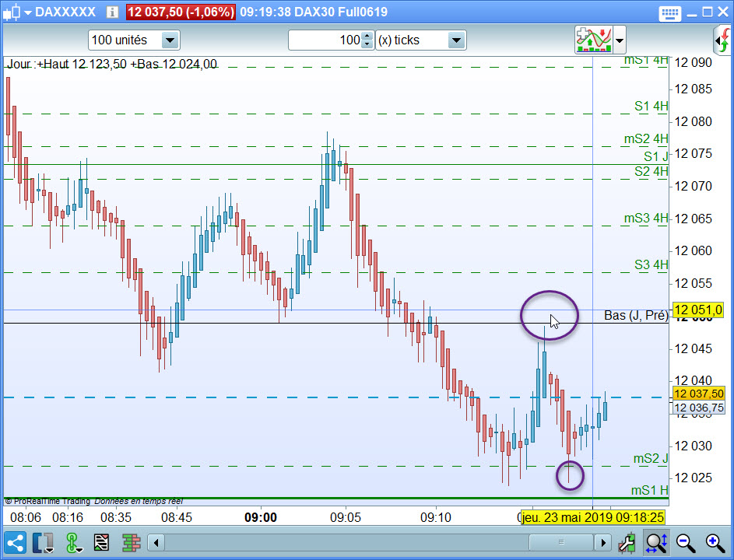Expand the chart style dropdown arrow
Screen dimensions: 734x560
(x=27, y=12)
